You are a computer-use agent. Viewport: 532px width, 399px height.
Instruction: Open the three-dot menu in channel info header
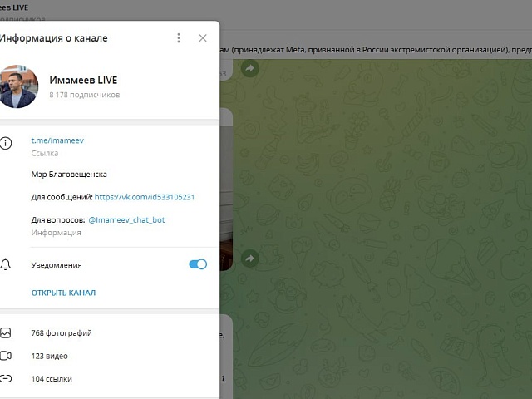pyautogui.click(x=179, y=37)
